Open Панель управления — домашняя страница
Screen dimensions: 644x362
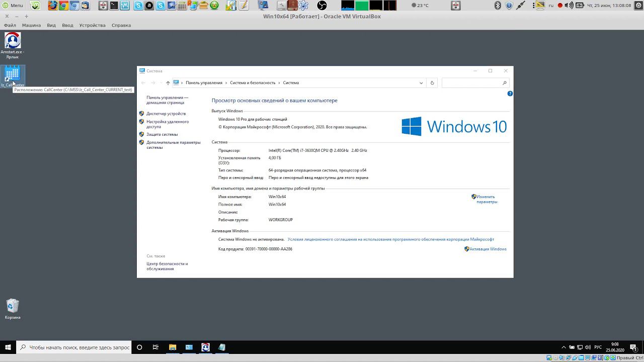tap(168, 100)
